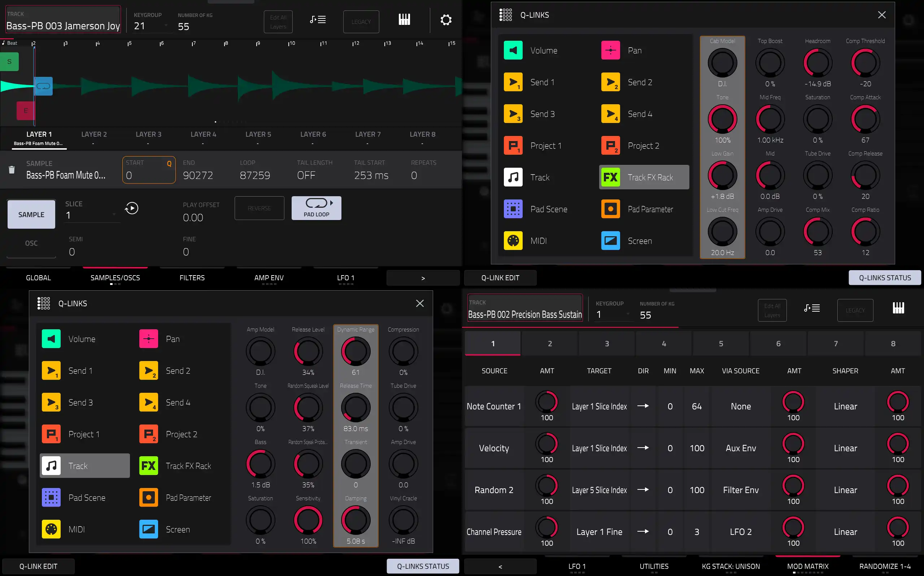
Task: Go to previous tab page with < button
Action: 500,566
